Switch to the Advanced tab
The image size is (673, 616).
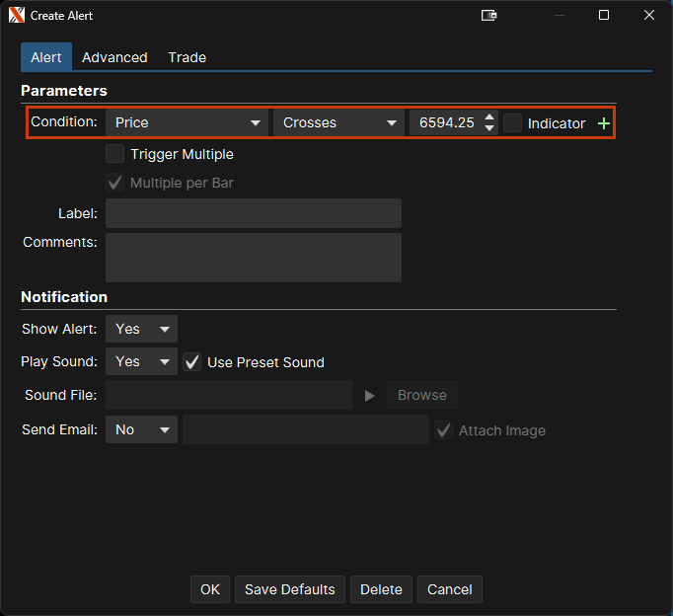(x=114, y=57)
